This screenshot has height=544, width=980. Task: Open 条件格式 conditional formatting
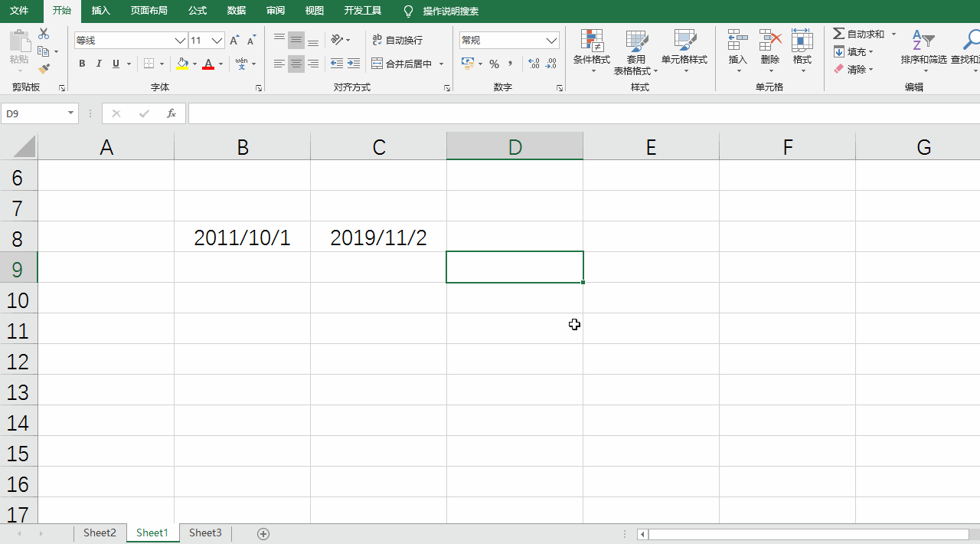tap(592, 51)
